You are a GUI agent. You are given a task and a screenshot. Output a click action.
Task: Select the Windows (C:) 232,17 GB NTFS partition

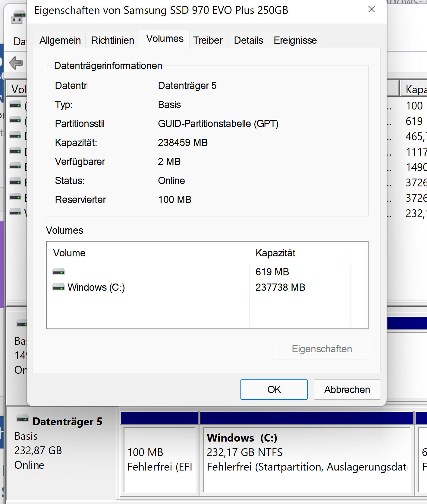[307, 460]
